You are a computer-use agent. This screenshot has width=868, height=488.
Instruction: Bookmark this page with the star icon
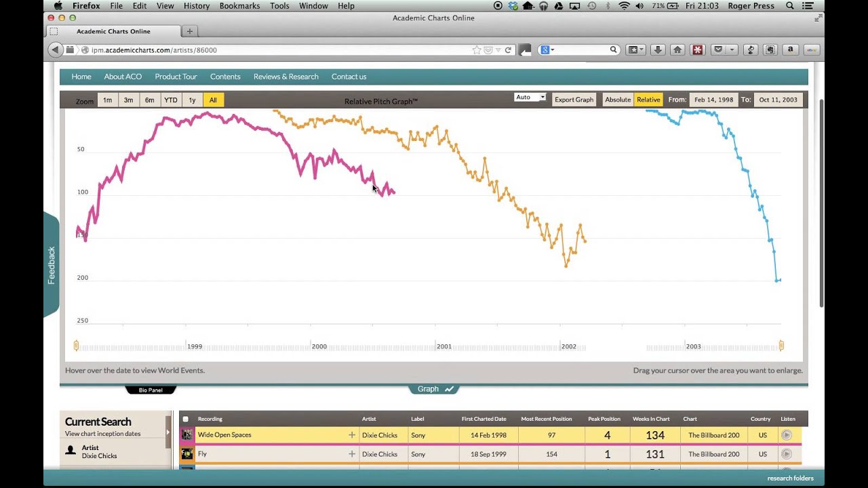[477, 49]
